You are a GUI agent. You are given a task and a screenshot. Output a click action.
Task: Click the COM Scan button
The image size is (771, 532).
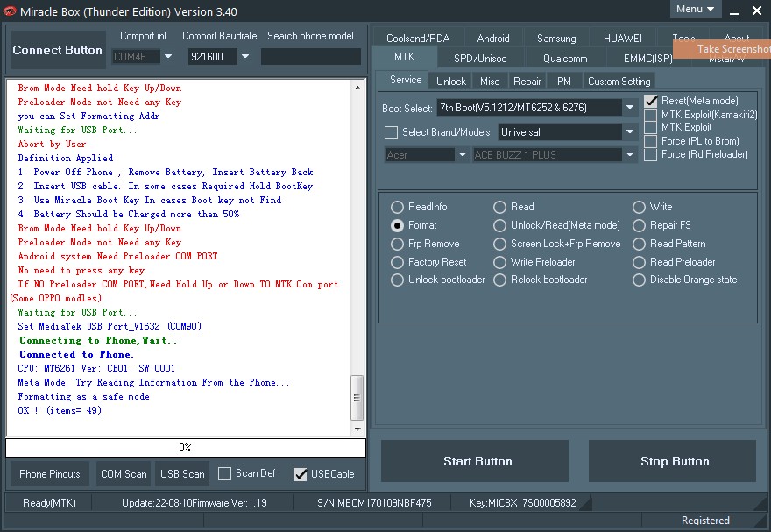point(124,474)
